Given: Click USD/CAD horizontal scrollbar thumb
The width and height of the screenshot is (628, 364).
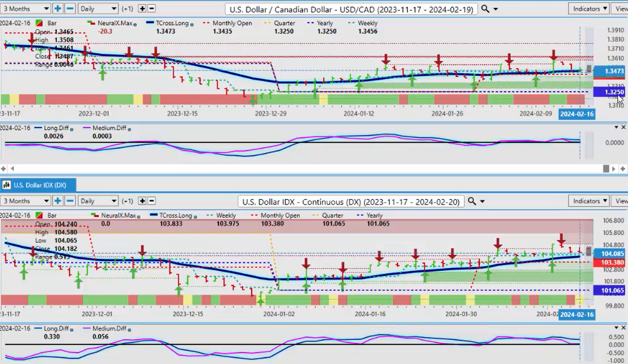Looking at the screenshot, I should pos(606,169).
